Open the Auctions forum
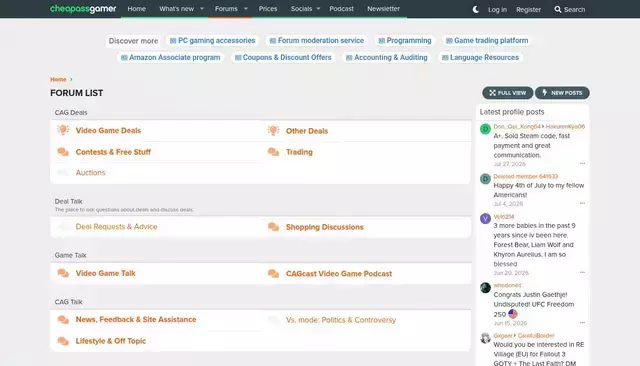Image resolution: width=640 pixels, height=366 pixels. (90, 173)
